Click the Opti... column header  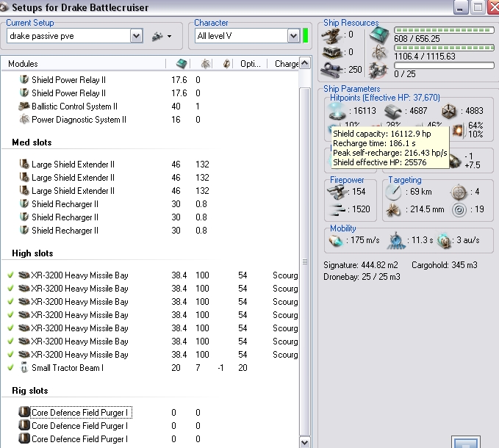(250, 64)
